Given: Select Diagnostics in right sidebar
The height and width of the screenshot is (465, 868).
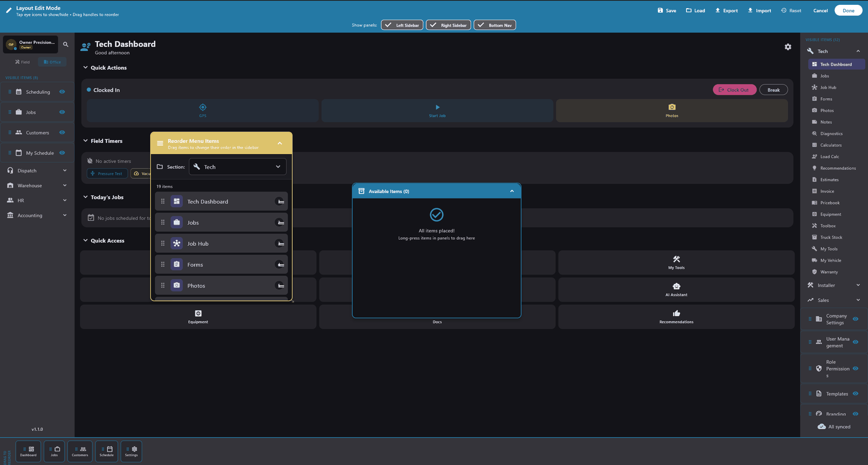Looking at the screenshot, I should click(x=836, y=133).
